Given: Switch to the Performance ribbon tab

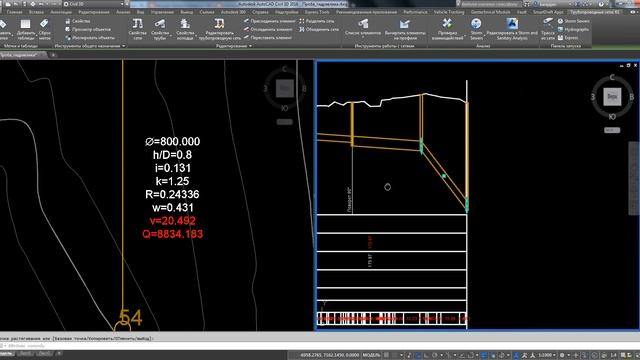Looking at the screenshot, I should 416,12.
